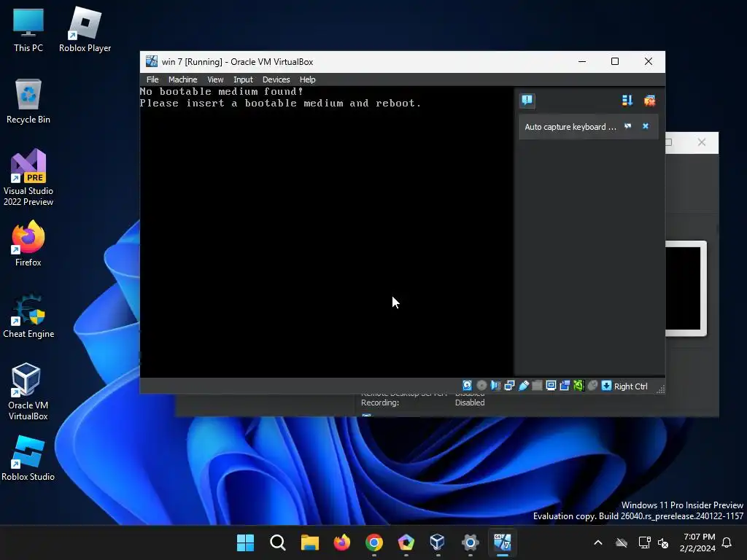Click the muted volume tray icon
This screenshot has width=747, height=560.
pyautogui.click(x=662, y=542)
